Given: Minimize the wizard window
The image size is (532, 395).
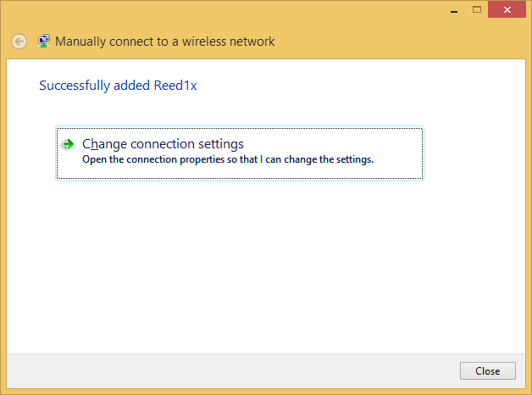Looking at the screenshot, I should pyautogui.click(x=453, y=9).
